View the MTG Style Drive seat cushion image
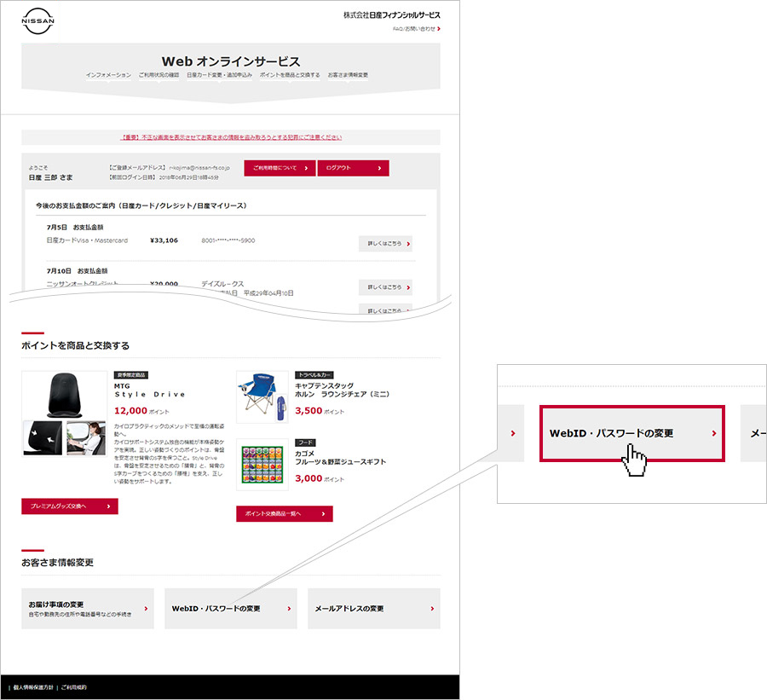Image resolution: width=767 pixels, height=700 pixels. tap(65, 395)
